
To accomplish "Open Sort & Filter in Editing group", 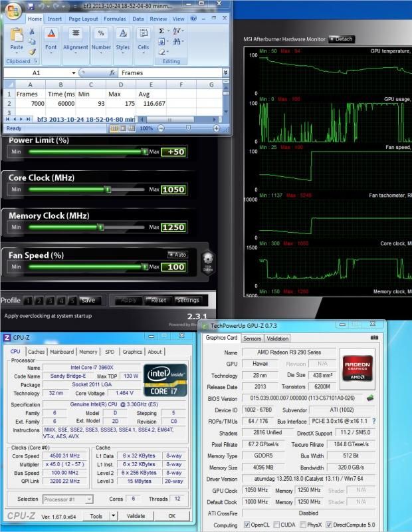I will point(177,31).
